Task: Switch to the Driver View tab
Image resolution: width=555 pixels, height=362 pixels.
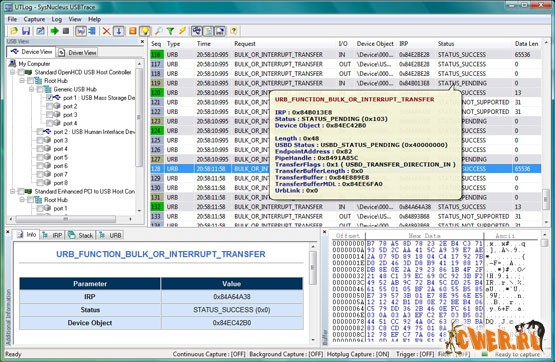Action: click(x=78, y=52)
